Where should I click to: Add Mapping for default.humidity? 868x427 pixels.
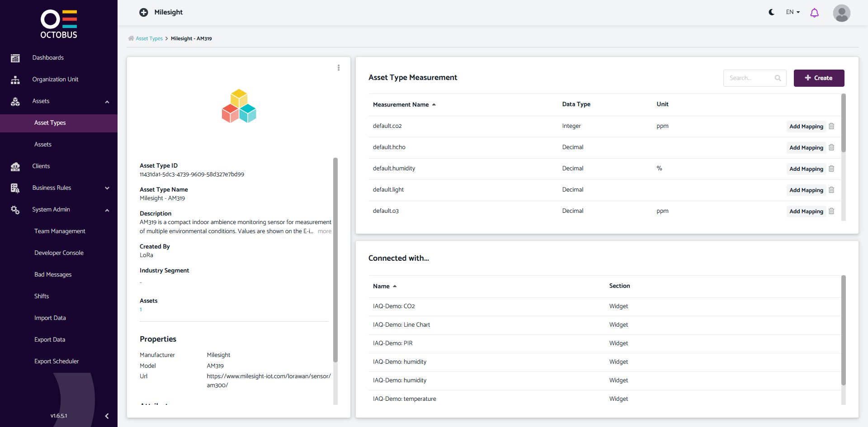(x=806, y=169)
